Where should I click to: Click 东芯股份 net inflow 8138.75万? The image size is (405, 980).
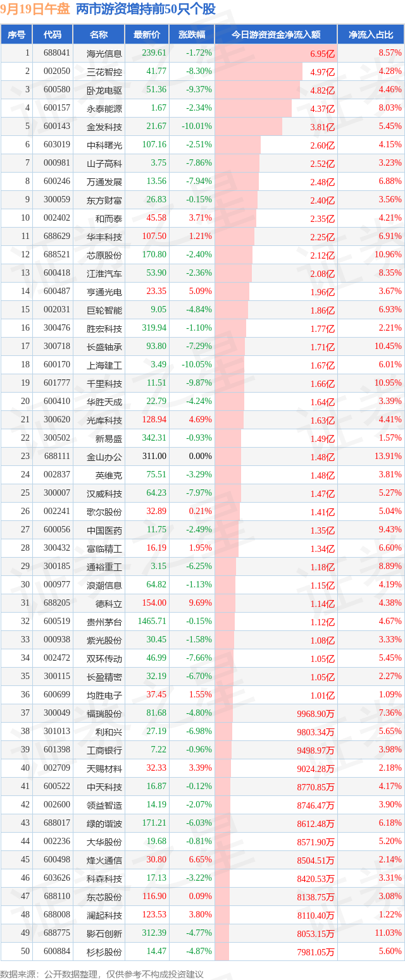pos(316,897)
